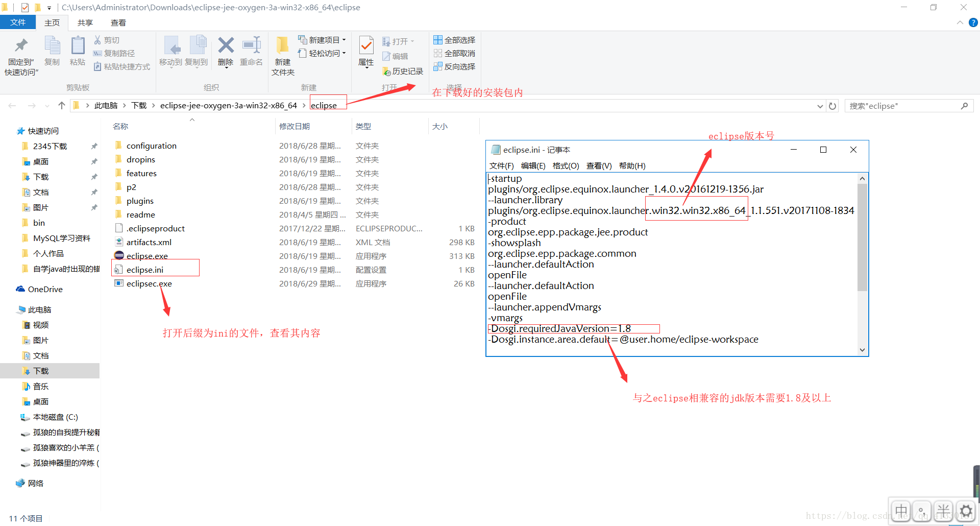Expand the recent locations chevron
980x526 pixels.
(47, 106)
